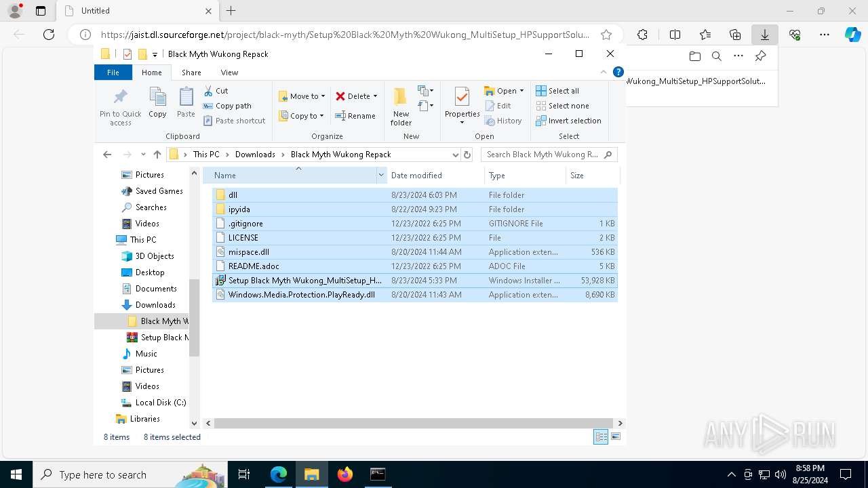868x488 pixels.
Task: Click the Paste ribbon button
Action: (x=186, y=102)
